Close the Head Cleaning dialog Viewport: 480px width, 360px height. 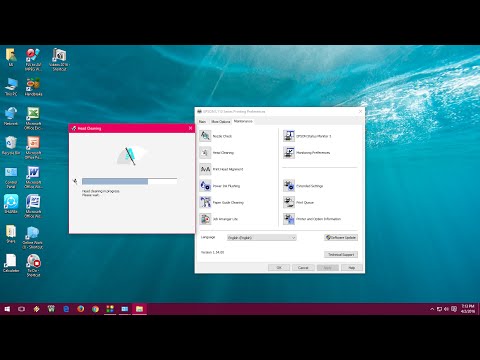(x=190, y=128)
